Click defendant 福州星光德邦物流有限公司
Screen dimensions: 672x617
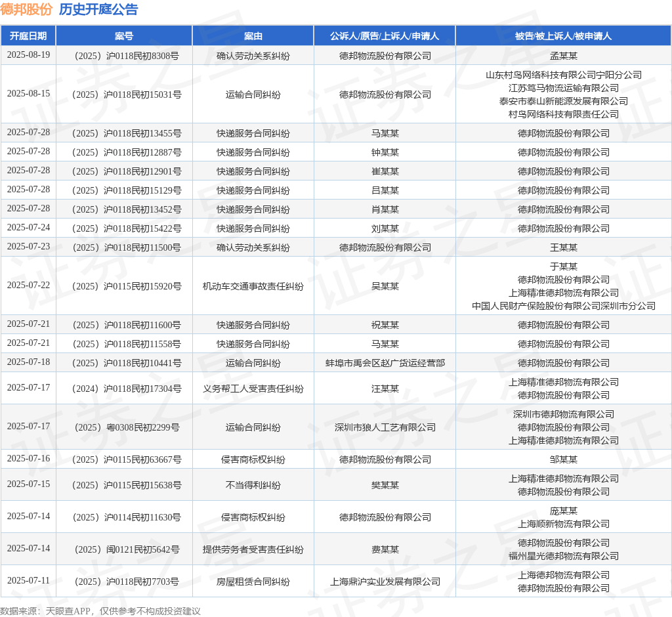564,556
